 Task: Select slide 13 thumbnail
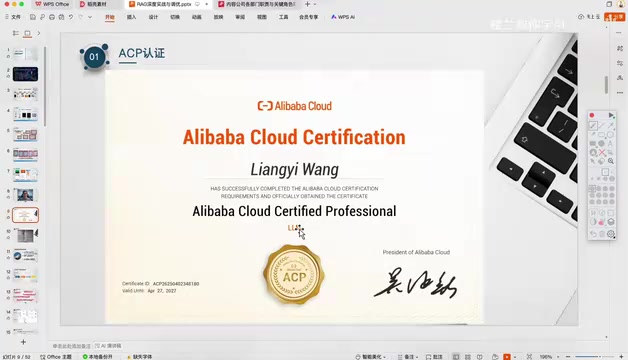(x=25, y=296)
